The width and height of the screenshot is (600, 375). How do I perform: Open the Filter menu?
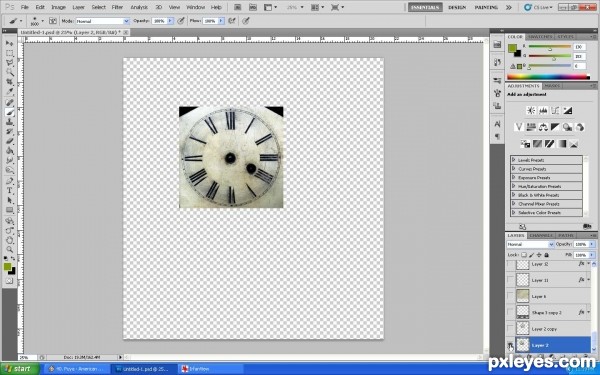click(117, 7)
